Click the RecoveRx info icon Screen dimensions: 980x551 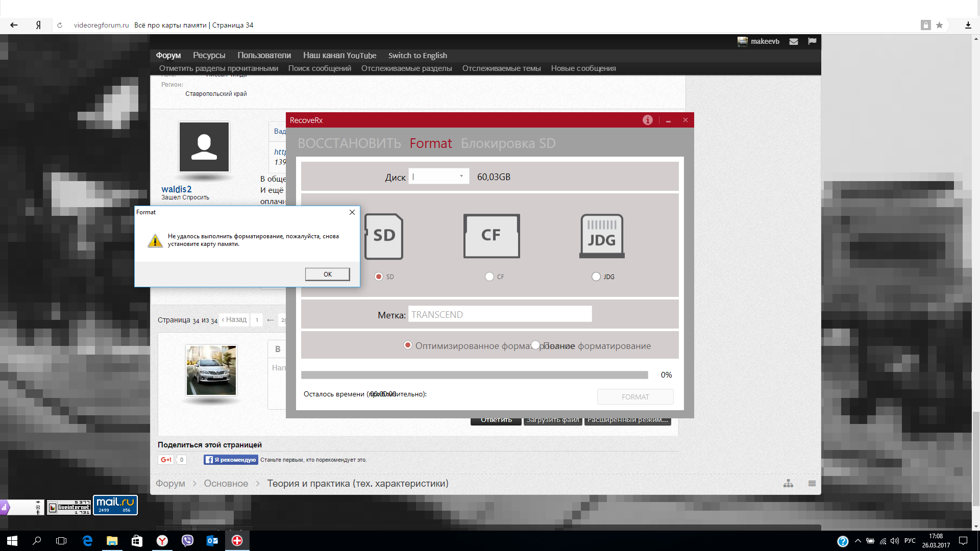coord(647,120)
